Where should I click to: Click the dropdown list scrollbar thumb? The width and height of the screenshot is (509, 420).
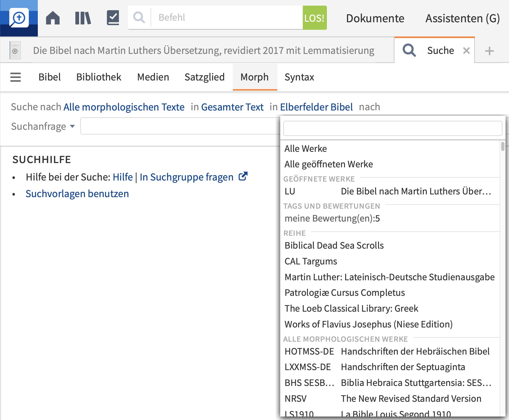pos(503,146)
